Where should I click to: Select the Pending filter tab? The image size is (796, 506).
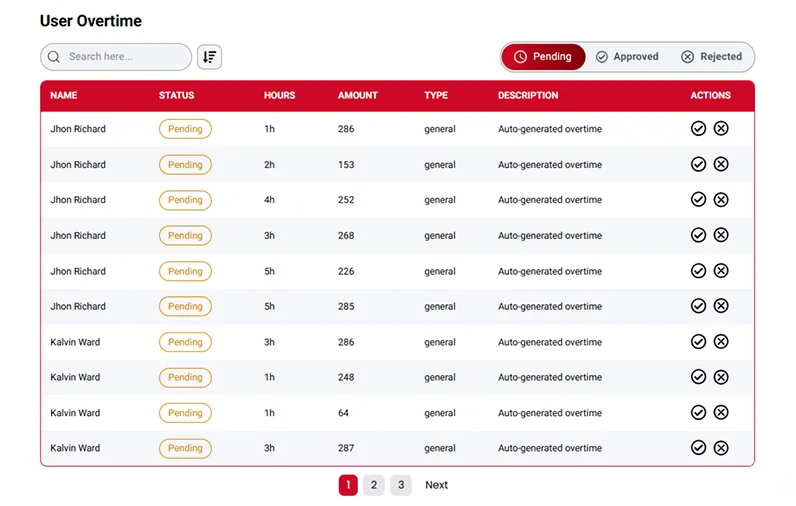543,57
